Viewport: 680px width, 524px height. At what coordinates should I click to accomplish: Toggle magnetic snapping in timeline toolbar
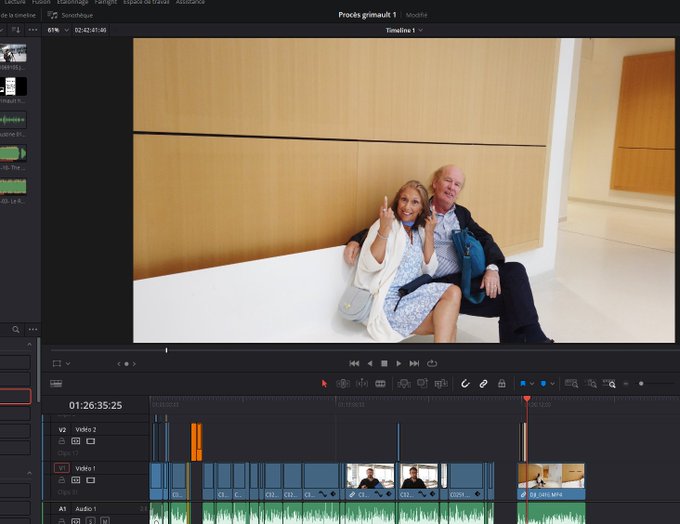click(465, 384)
